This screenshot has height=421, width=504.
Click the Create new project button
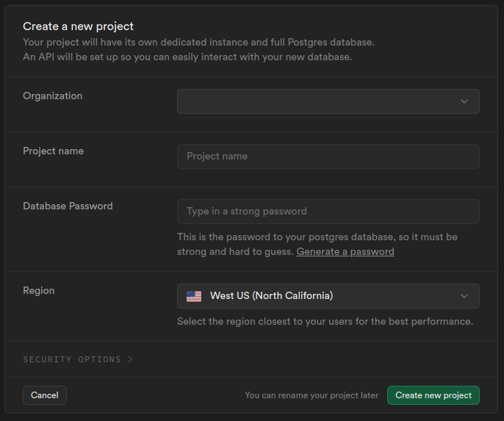click(x=433, y=395)
